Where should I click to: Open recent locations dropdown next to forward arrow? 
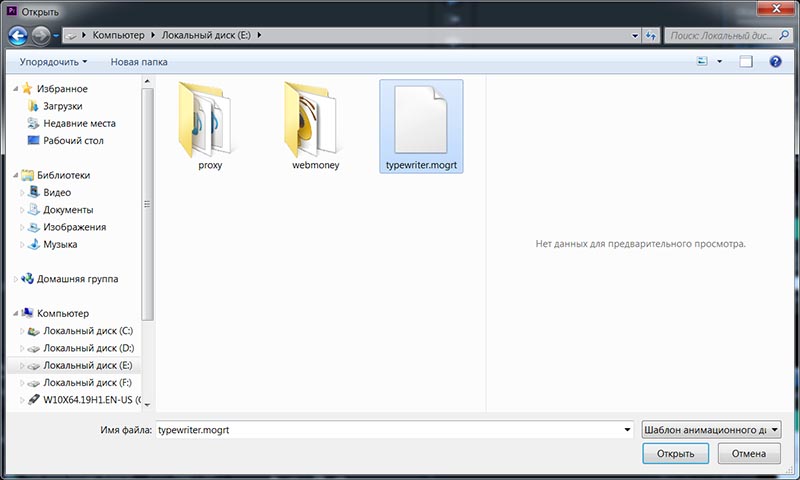(x=56, y=36)
